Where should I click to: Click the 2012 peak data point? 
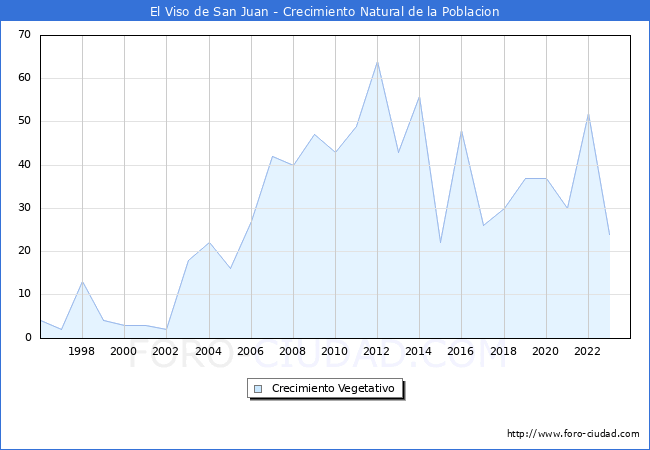click(x=377, y=62)
